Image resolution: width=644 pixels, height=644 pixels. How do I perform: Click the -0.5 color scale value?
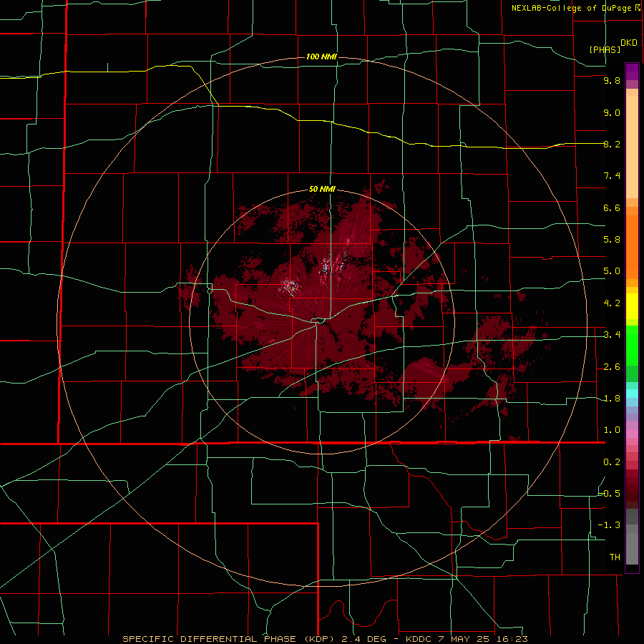click(x=609, y=494)
